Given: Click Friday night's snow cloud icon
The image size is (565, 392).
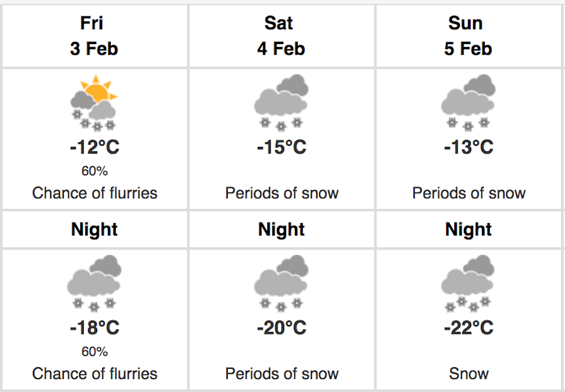Looking at the screenshot, I should 94,284.
